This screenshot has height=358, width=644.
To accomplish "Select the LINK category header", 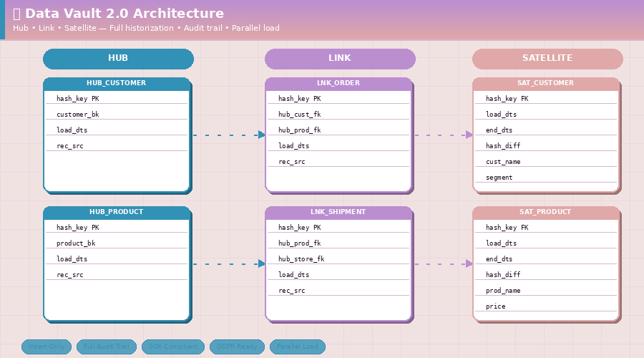I will (340, 59).
